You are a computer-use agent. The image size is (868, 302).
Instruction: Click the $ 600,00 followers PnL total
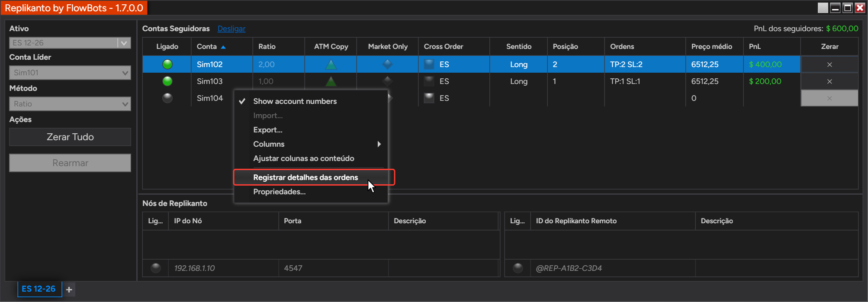(x=842, y=29)
